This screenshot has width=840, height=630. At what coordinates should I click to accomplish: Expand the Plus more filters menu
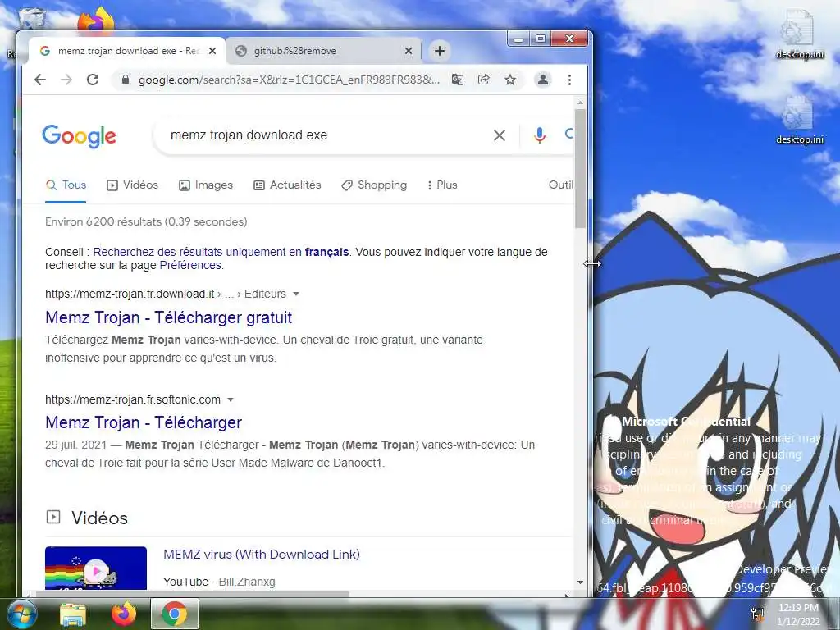[442, 185]
